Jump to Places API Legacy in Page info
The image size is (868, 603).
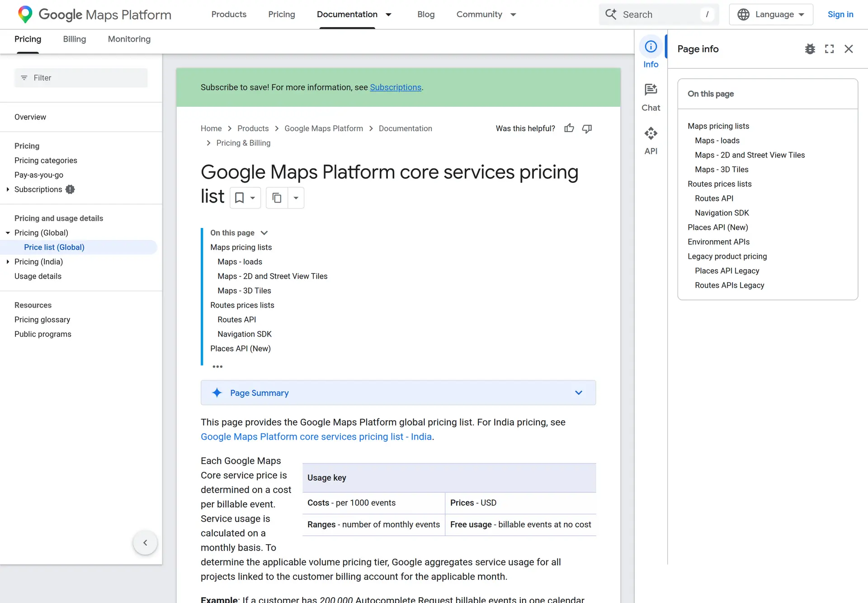pyautogui.click(x=727, y=271)
